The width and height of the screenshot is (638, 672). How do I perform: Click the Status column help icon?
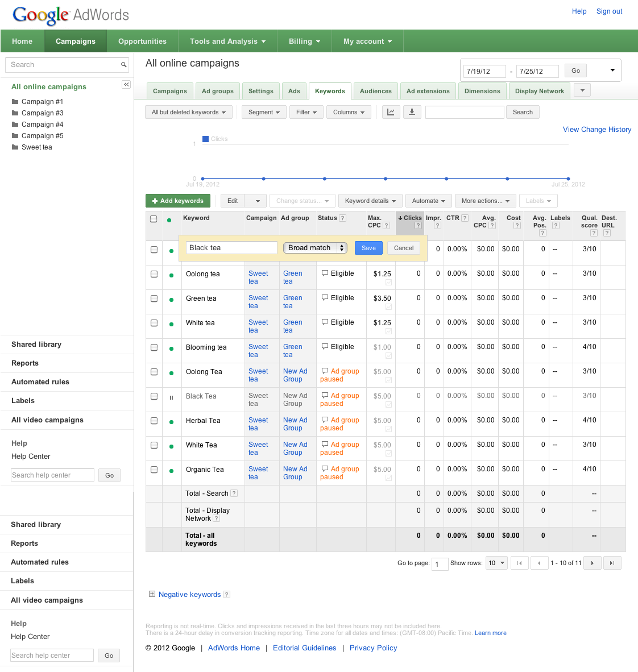tap(342, 218)
